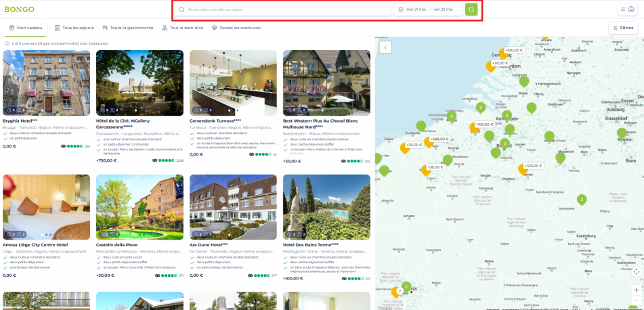Open Corsendonk Turnova hotel title link
644x310 pixels.
click(213, 121)
